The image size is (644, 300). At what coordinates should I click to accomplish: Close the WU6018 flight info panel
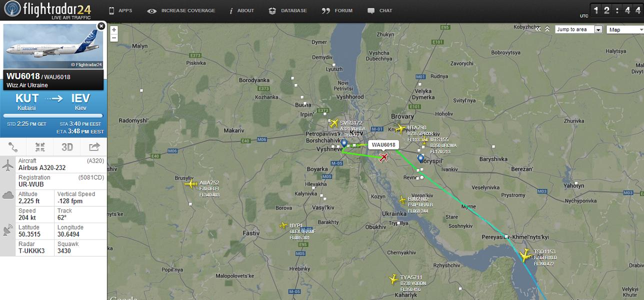(x=101, y=26)
